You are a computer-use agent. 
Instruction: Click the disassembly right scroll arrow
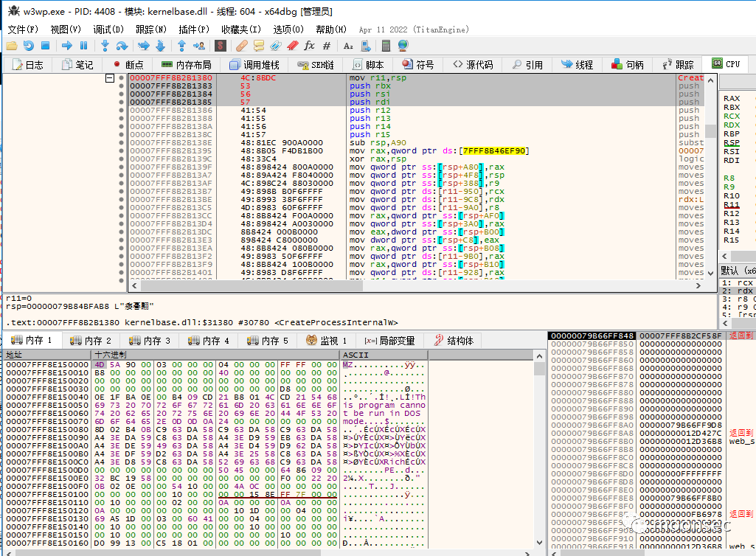pos(698,285)
